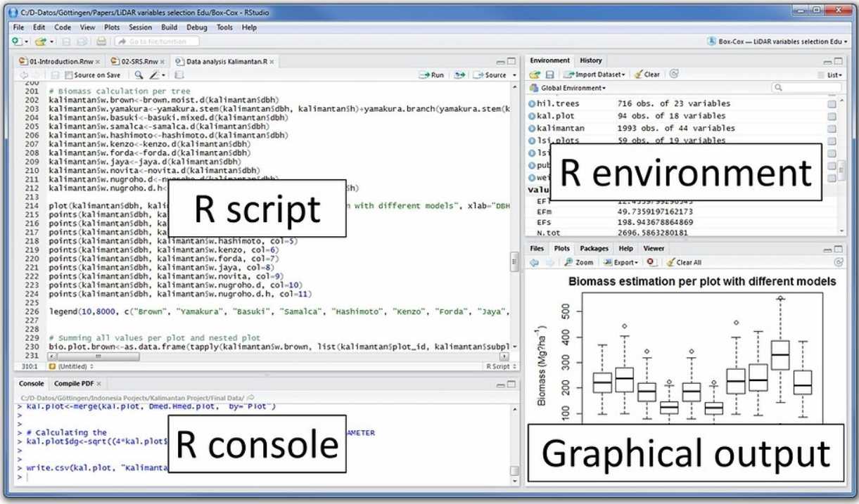Screen dimensions: 859x504
Task: Open the File menu
Action: tap(18, 27)
